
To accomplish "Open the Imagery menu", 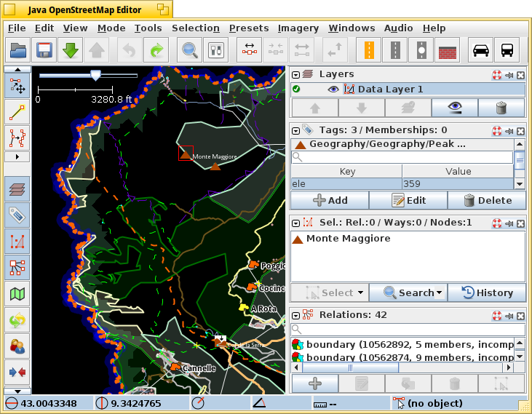I will click(x=298, y=28).
